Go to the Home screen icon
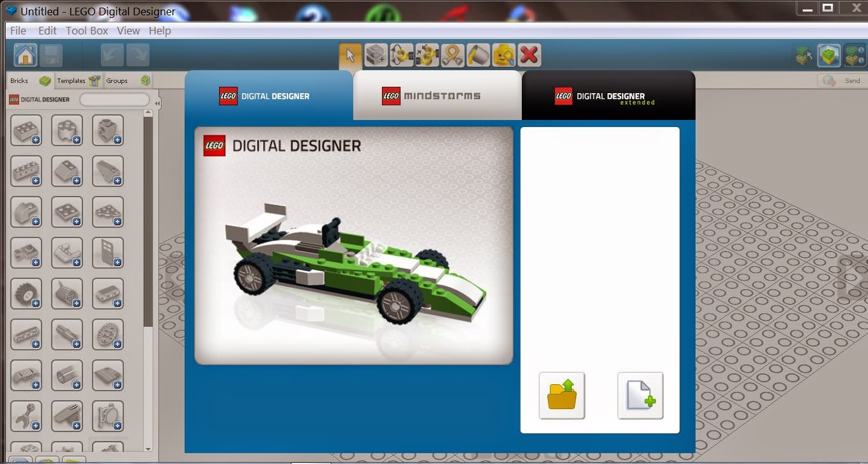The image size is (868, 464). tap(26, 55)
